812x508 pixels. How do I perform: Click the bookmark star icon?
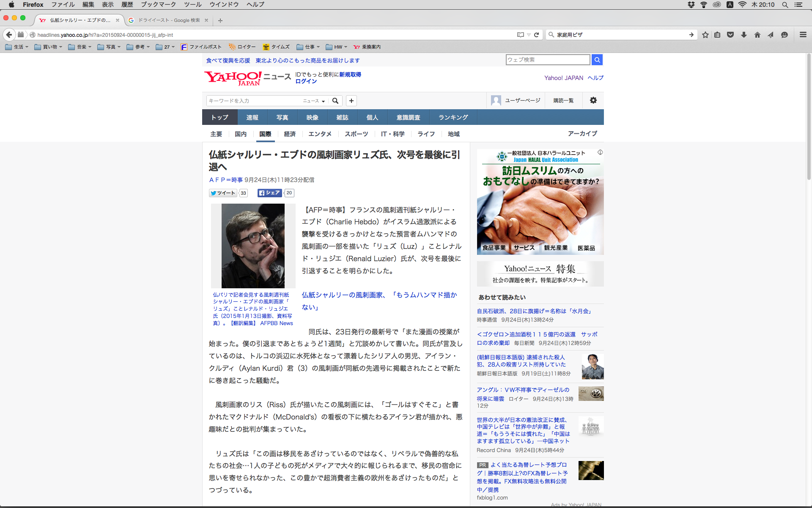pyautogui.click(x=705, y=35)
